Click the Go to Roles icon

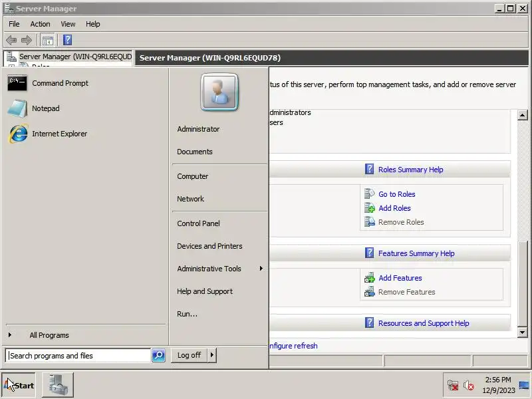click(x=369, y=194)
